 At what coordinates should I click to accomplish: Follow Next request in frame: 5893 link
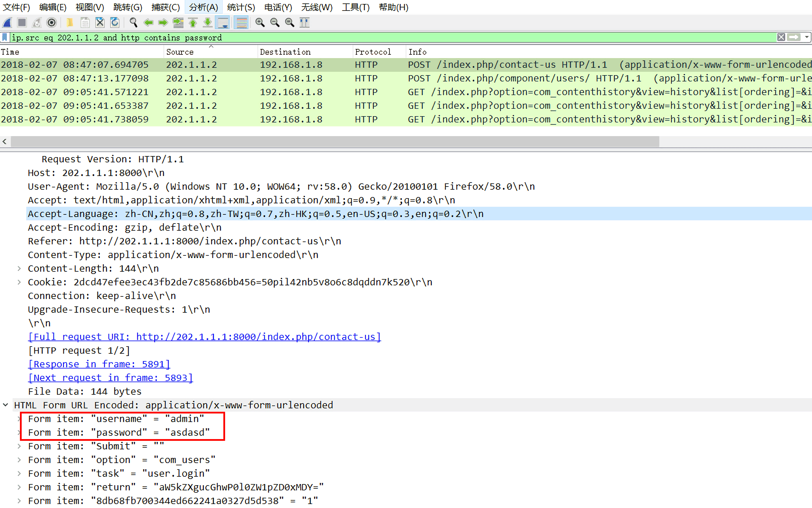pyautogui.click(x=111, y=378)
